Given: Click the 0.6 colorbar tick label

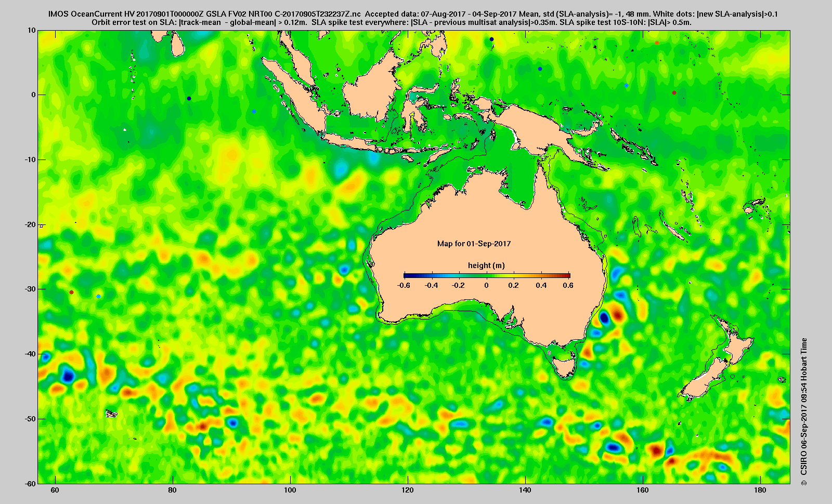Looking at the screenshot, I should [568, 285].
